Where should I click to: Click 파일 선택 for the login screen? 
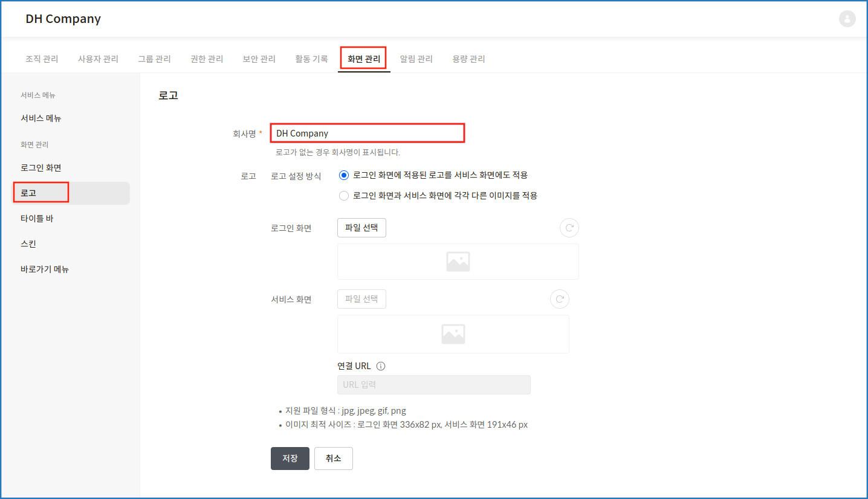coord(361,228)
